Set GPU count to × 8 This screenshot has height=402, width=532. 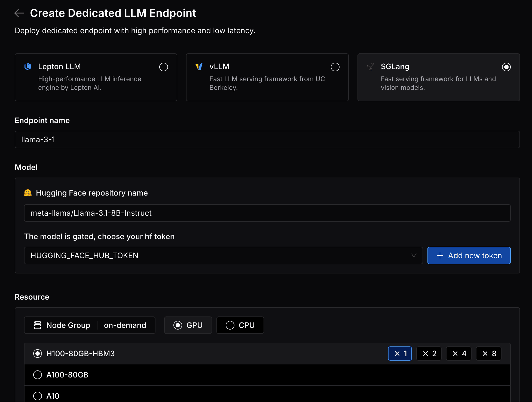tap(489, 354)
